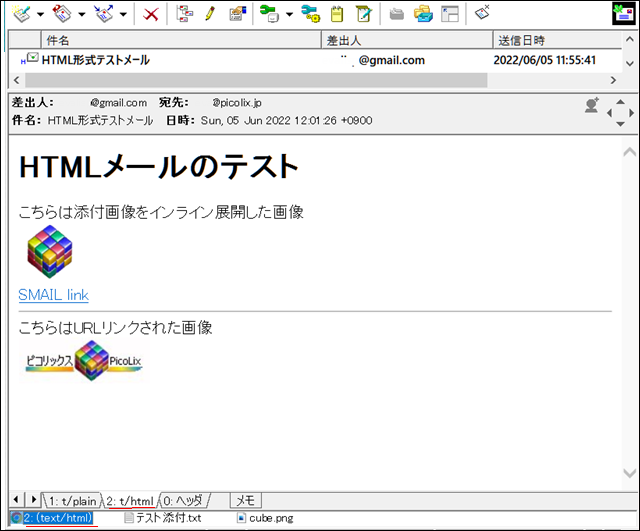Click mail list scroll down arrow
The image size is (640, 531).
tap(630, 64)
